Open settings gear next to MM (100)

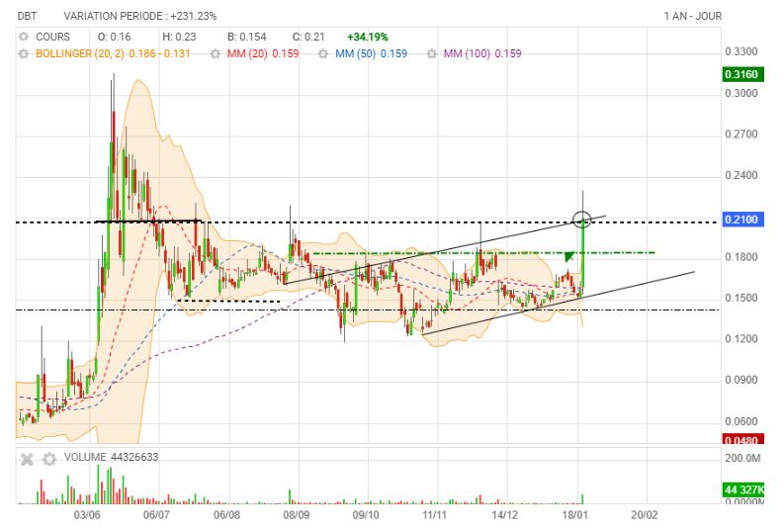point(432,53)
